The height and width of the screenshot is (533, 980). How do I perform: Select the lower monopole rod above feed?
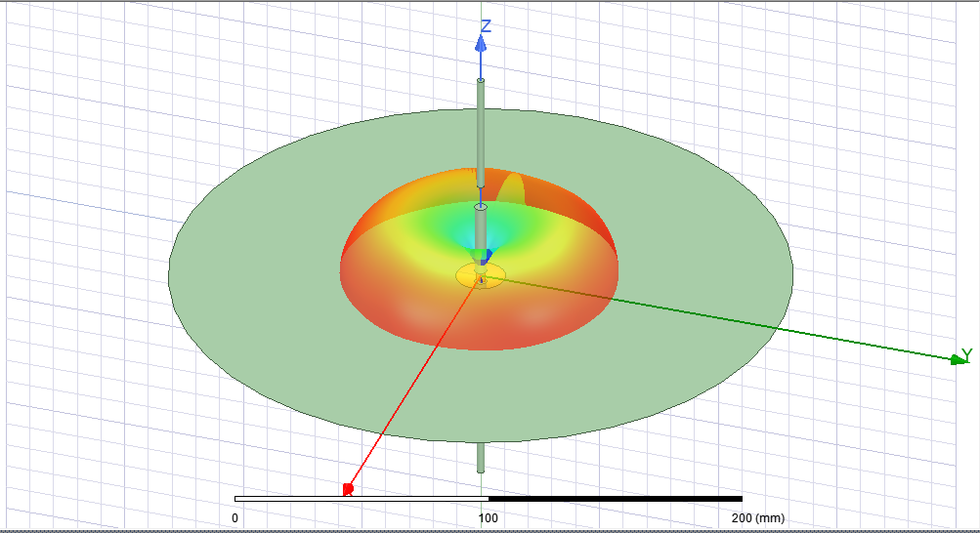point(481,227)
